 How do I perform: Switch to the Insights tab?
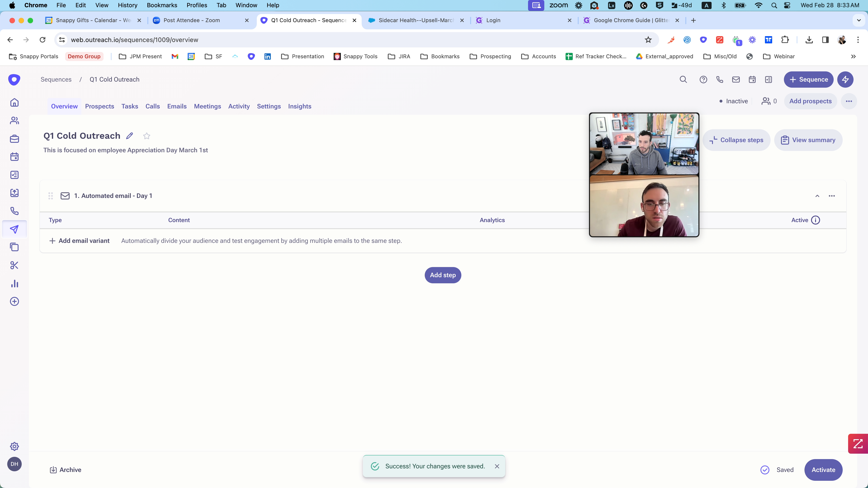299,106
